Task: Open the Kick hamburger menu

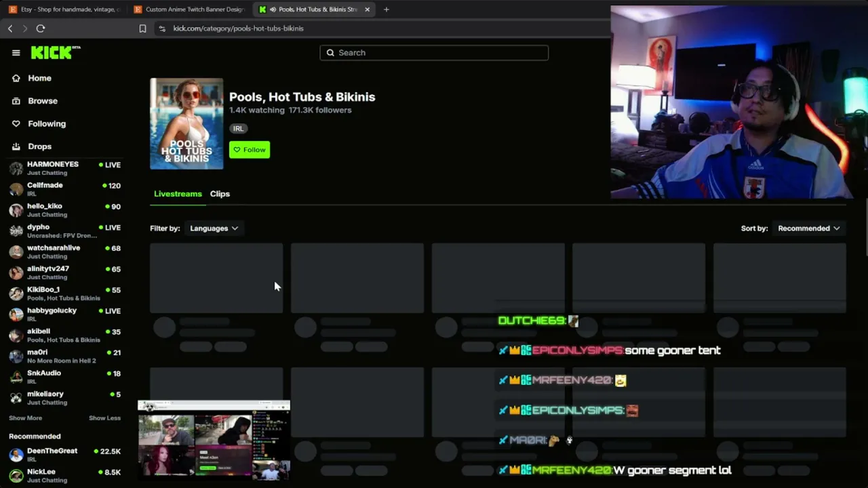Action: tap(16, 53)
